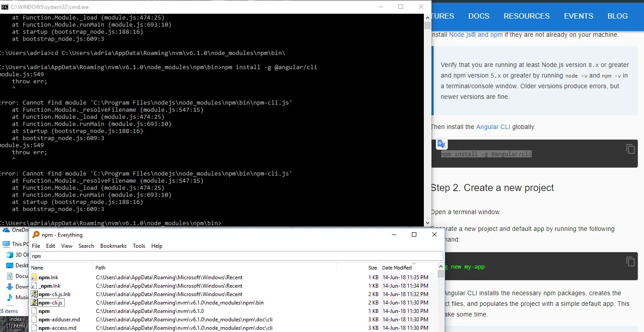
Task: Open the Desktop folder icon in Explorer sidebar
Action: 10,266
